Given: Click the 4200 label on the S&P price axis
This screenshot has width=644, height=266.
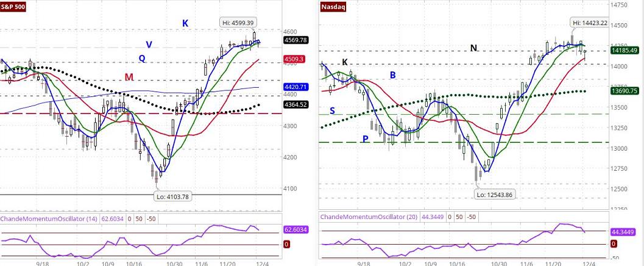Looking at the screenshot, I should coord(291,157).
